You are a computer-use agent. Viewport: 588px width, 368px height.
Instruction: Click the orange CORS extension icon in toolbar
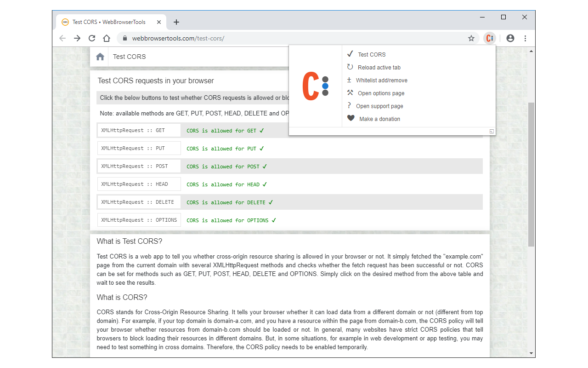(489, 38)
